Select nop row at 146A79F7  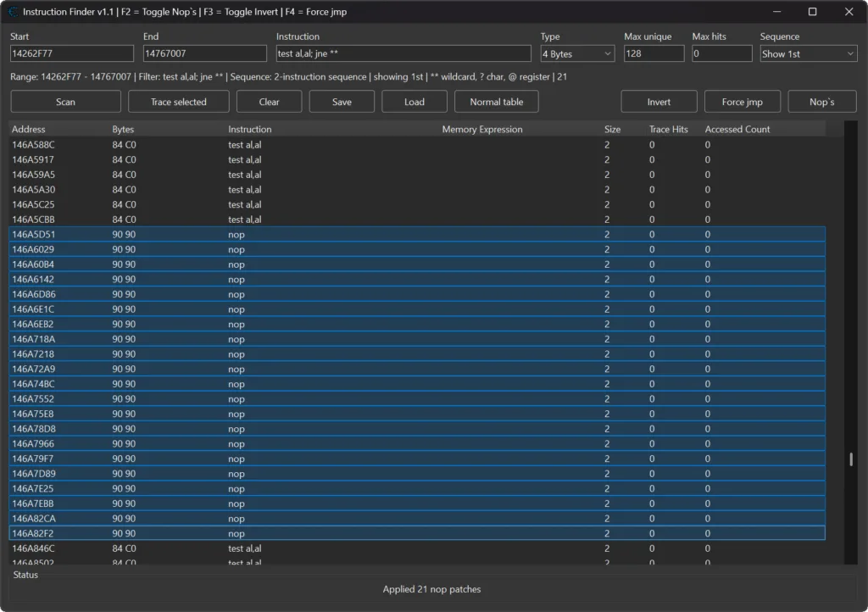coord(417,459)
